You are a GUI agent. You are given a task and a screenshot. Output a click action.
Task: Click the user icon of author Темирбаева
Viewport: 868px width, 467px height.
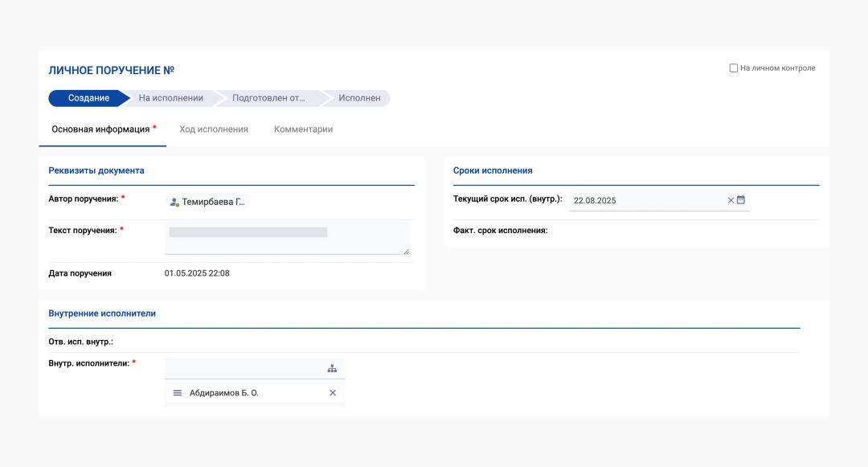pos(174,202)
